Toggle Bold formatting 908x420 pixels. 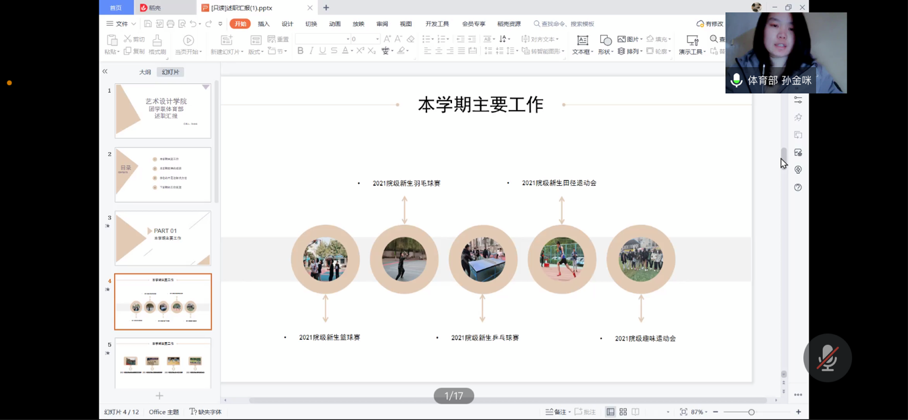(300, 51)
